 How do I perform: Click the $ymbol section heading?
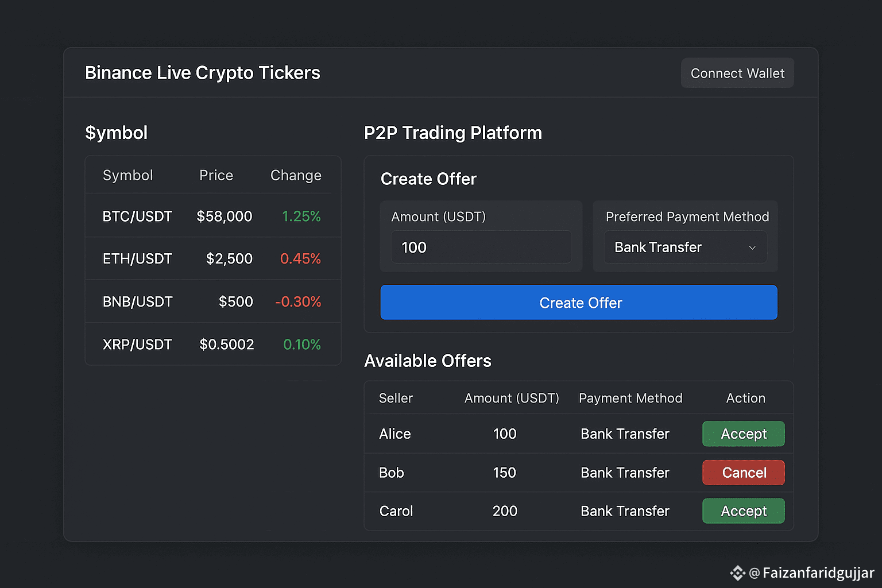point(117,133)
